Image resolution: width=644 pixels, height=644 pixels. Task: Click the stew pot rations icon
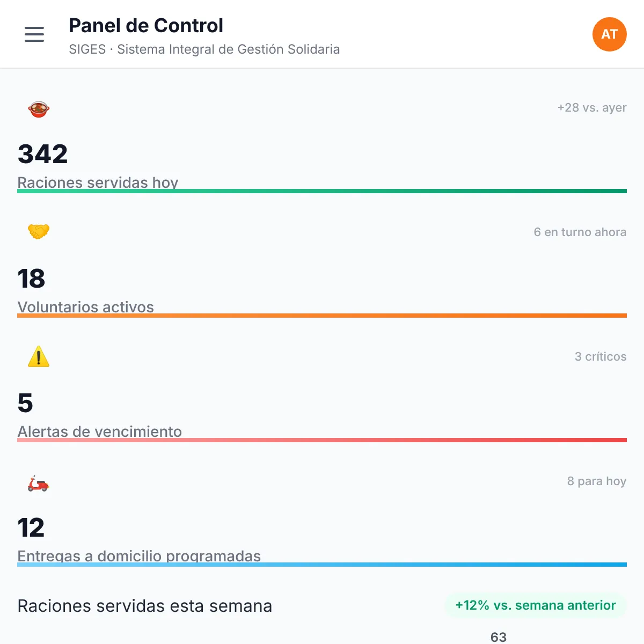39,109
